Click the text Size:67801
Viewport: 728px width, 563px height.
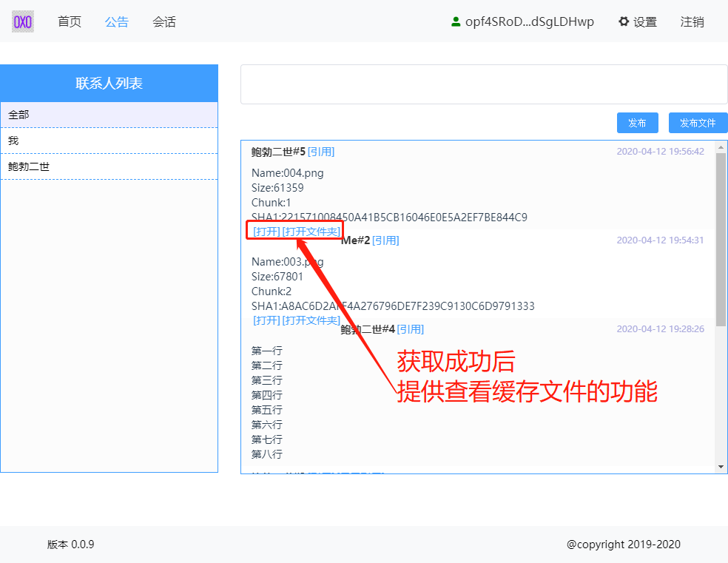pos(277,277)
